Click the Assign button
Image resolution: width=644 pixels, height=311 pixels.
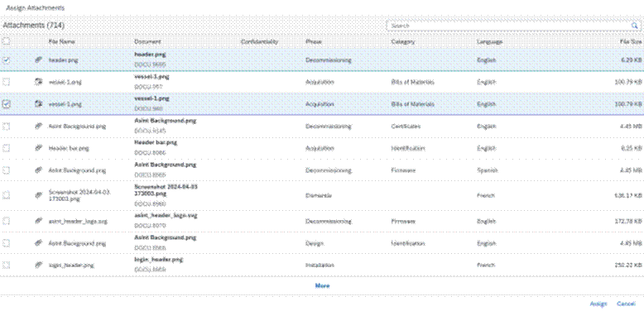[x=598, y=304]
